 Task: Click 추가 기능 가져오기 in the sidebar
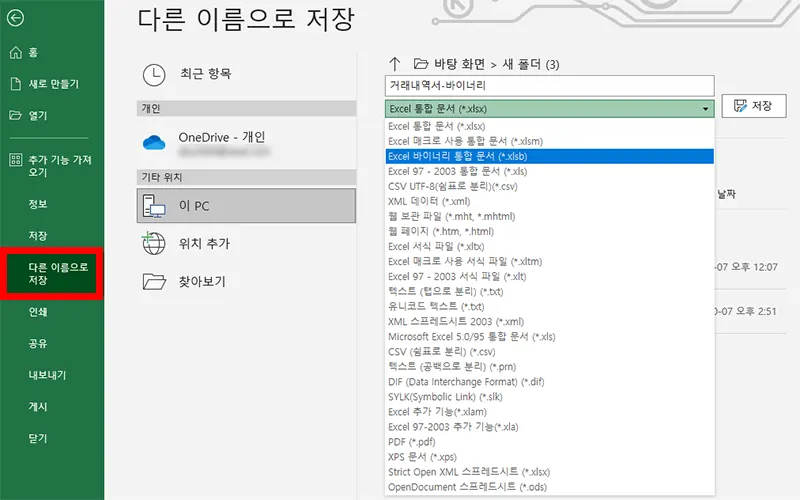coord(50,166)
